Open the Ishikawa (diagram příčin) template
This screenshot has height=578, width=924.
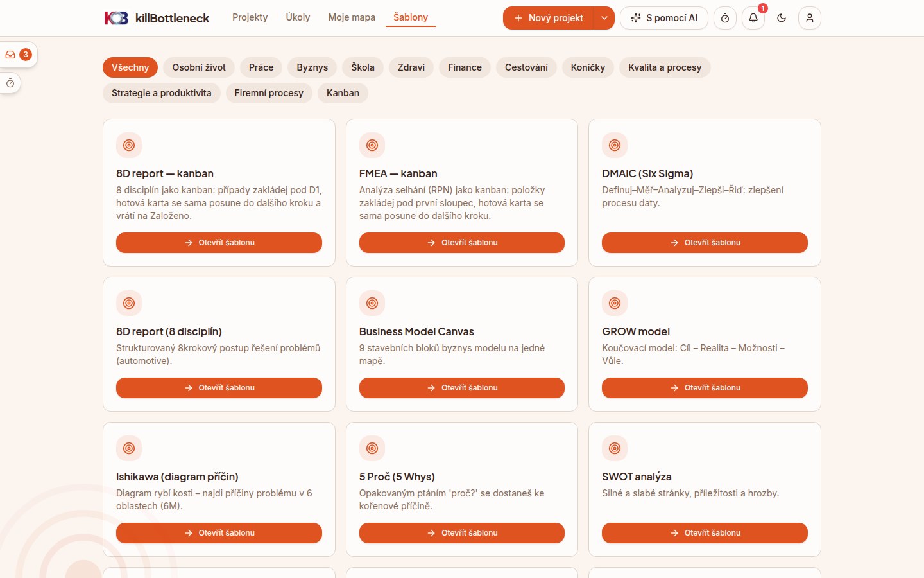(x=219, y=533)
